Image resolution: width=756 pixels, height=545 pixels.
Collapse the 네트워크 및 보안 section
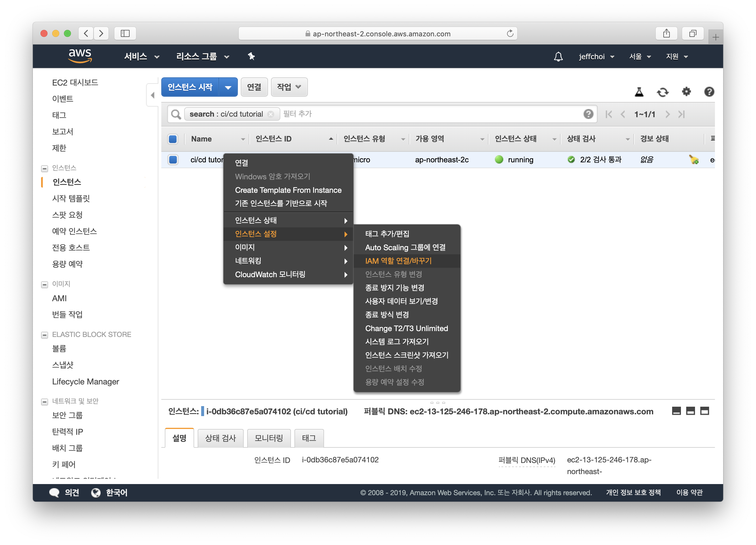[x=44, y=402]
